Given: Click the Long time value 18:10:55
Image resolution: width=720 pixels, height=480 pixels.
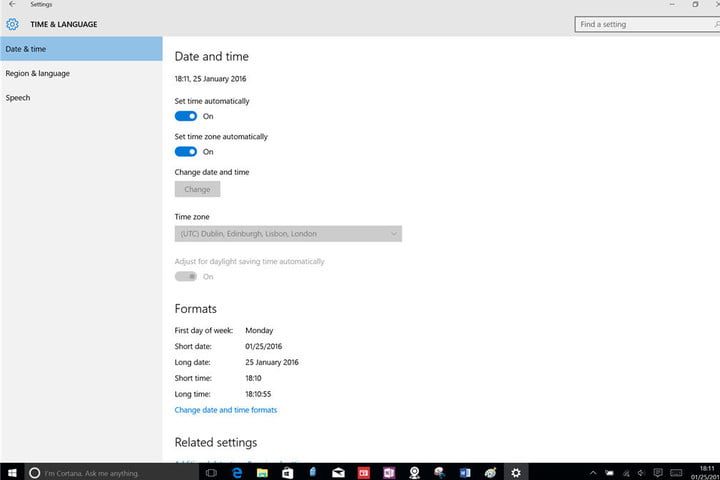Looking at the screenshot, I should coord(258,394).
